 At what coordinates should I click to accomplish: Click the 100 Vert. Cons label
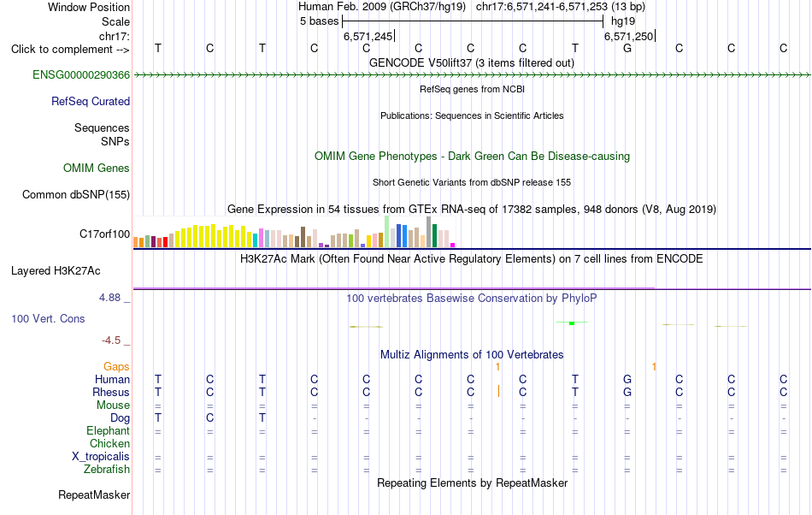point(48,319)
